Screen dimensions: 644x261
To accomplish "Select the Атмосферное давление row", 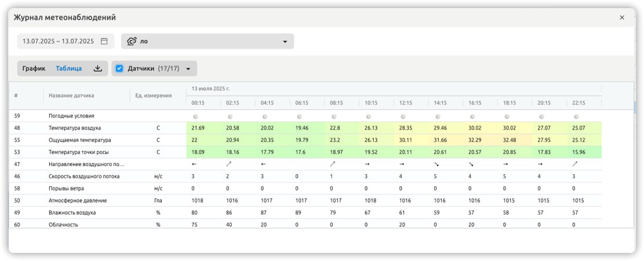I will [305, 201].
